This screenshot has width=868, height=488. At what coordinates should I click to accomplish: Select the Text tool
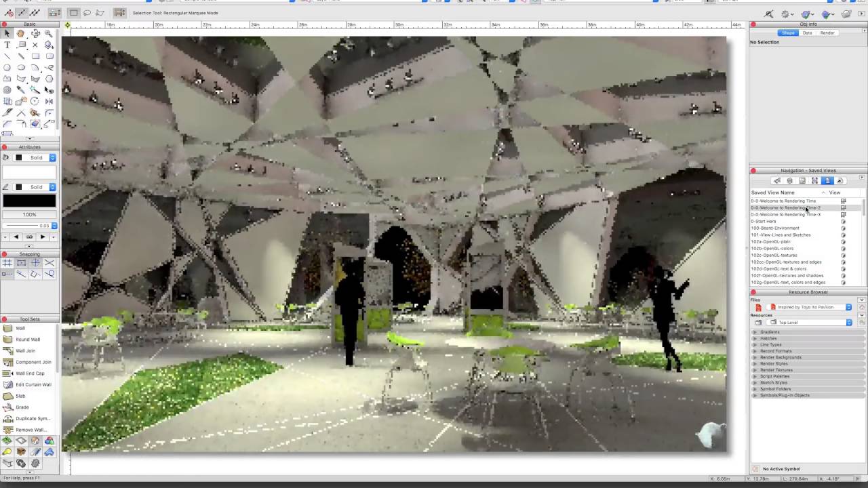7,45
